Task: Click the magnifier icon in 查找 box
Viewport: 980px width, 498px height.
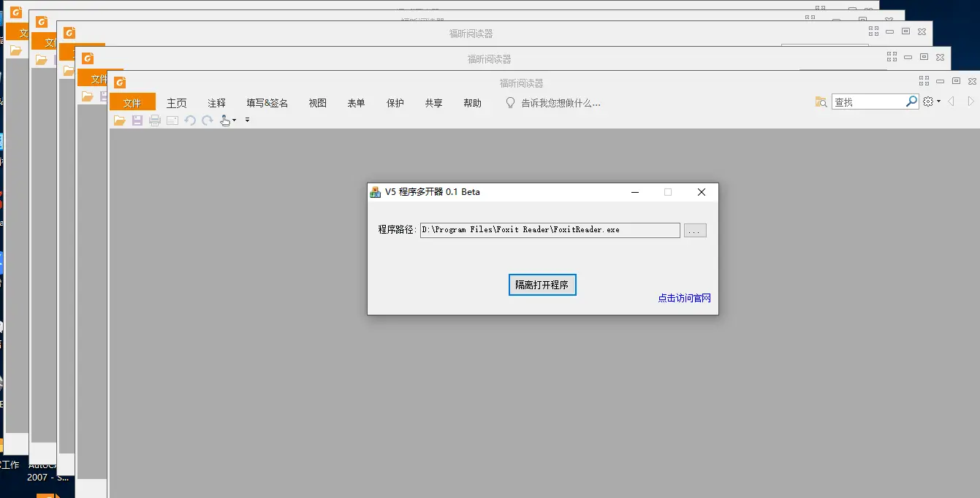Action: point(911,102)
